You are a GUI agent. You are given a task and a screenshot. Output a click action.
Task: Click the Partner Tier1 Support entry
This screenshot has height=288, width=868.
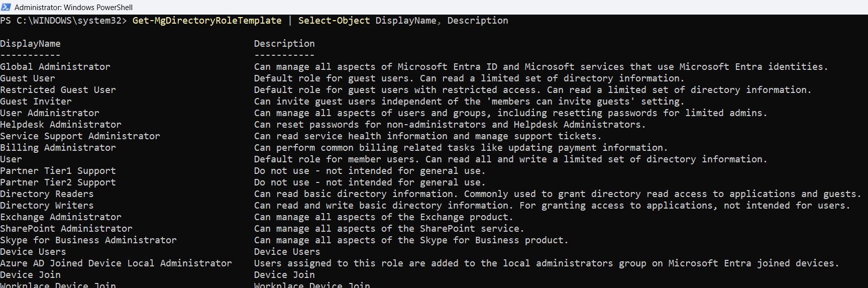[x=58, y=171]
